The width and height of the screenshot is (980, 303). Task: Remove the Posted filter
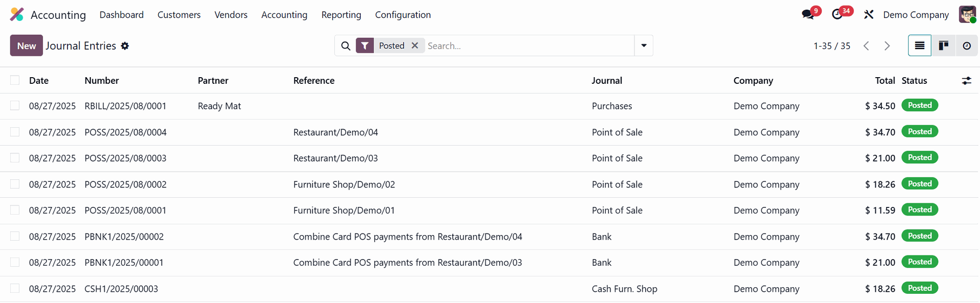click(415, 45)
